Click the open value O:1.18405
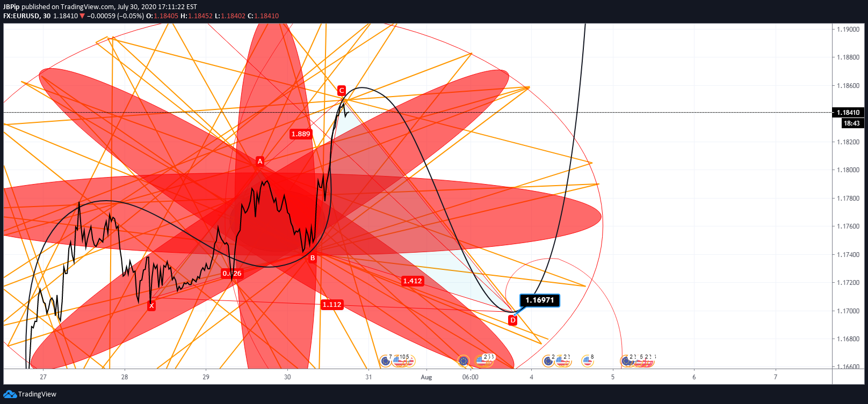The width and height of the screenshot is (868, 404). pos(162,16)
